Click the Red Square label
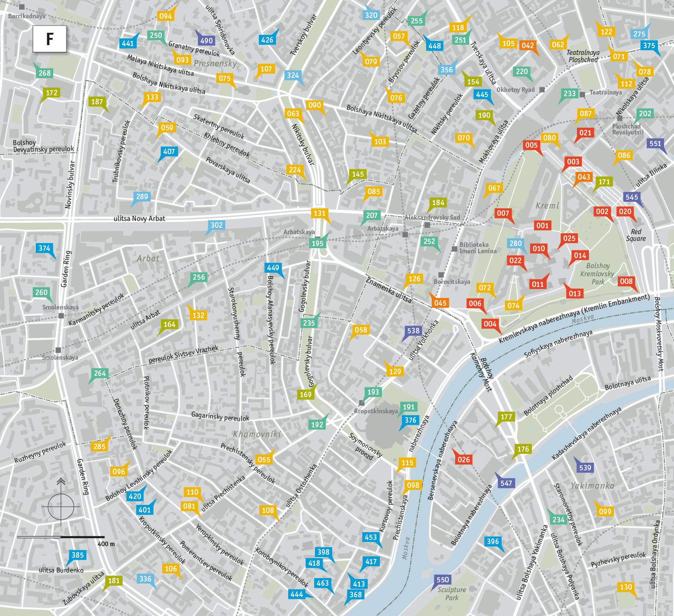Image resolution: width=674 pixels, height=616 pixels. (636, 235)
